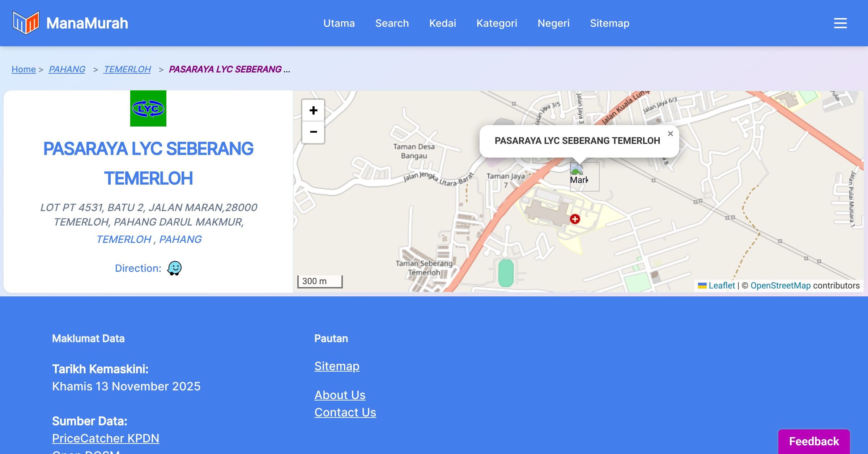Zoom in on the map
Screen dimensions: 868x454
coord(313,110)
